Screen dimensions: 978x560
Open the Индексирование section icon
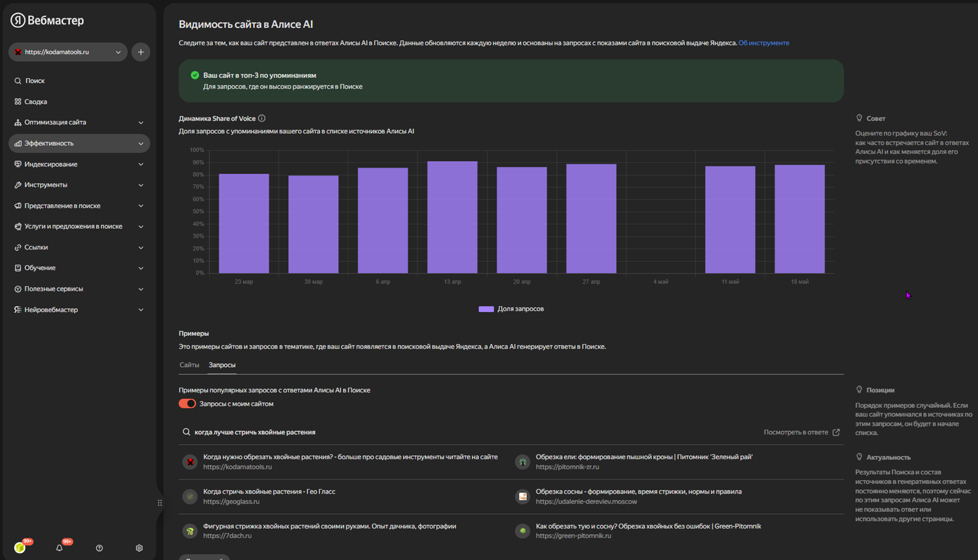pos(18,164)
